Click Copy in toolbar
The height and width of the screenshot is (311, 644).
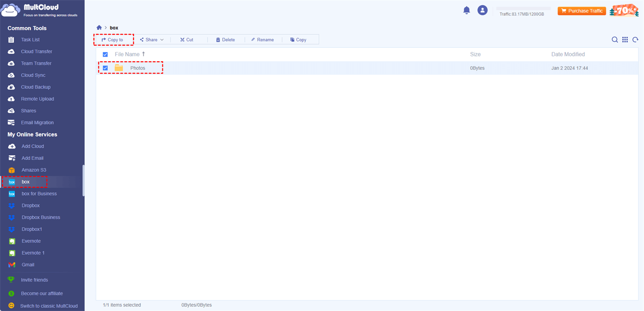[298, 40]
